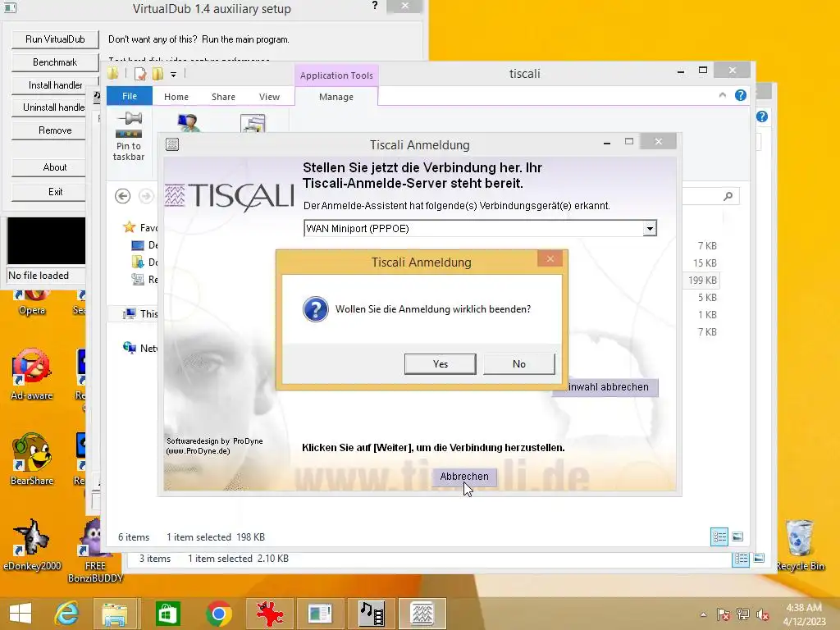Image resolution: width=840 pixels, height=630 pixels.
Task: Click the Benchmark button in VirtualDub setup
Action: point(55,62)
